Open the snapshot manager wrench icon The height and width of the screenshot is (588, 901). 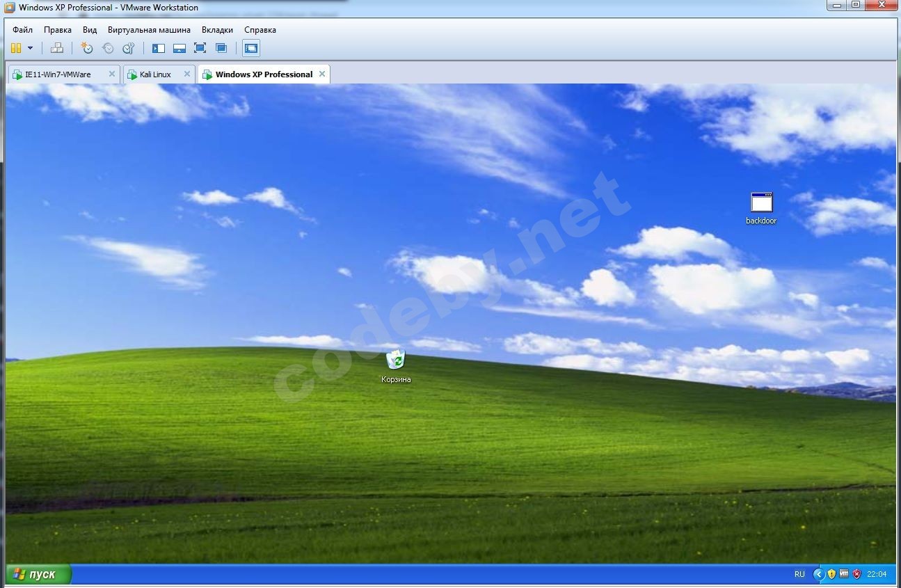[x=129, y=48]
